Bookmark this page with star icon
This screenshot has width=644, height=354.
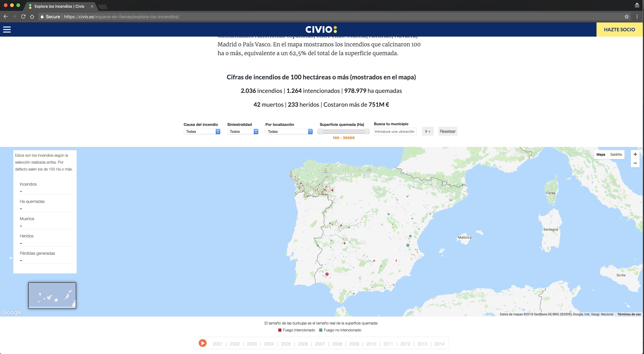tap(627, 16)
